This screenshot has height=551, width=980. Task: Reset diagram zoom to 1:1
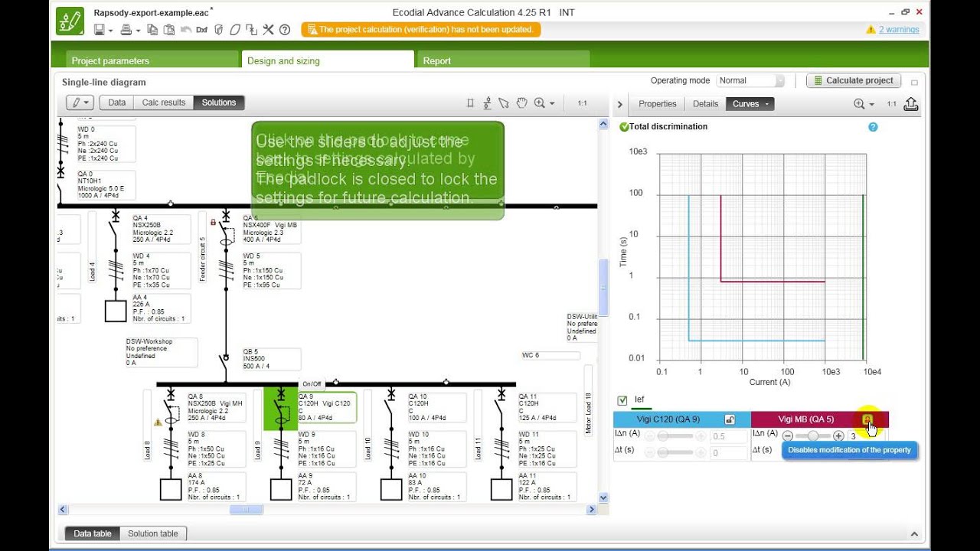click(x=582, y=103)
